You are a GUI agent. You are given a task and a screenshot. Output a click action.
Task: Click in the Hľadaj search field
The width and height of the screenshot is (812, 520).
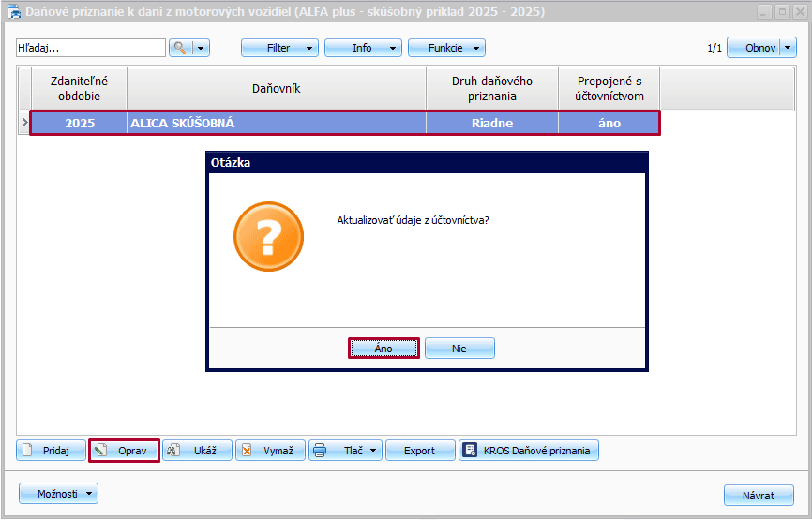[90, 48]
